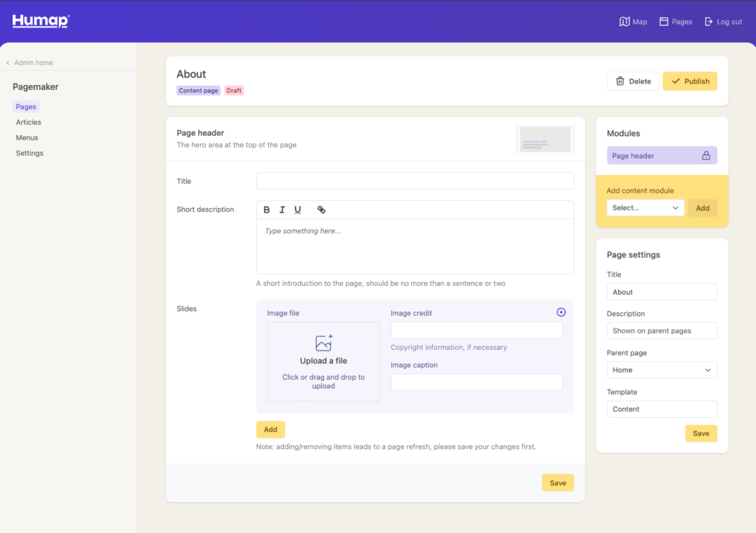The width and height of the screenshot is (756, 533).
Task: Toggle italic formatting in editor
Action: click(x=282, y=210)
